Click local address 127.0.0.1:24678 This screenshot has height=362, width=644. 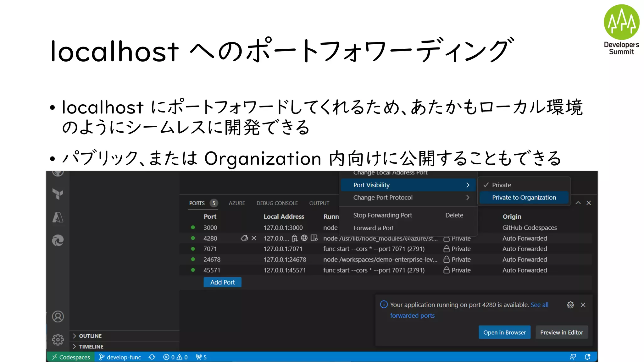click(x=285, y=259)
